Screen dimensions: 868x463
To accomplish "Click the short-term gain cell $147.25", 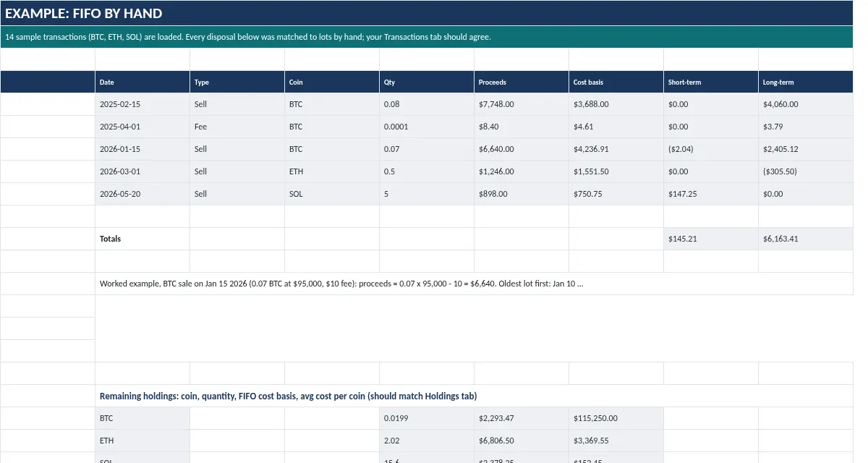I will [x=711, y=194].
